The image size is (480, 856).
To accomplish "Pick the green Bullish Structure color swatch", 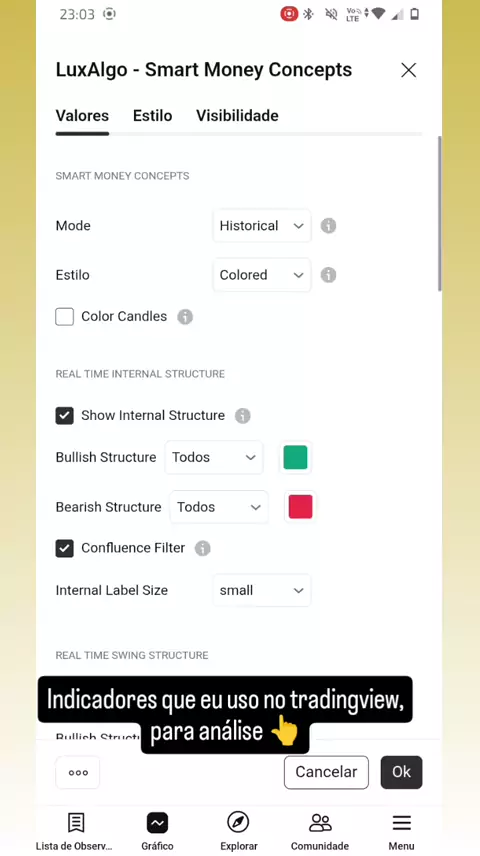I will (295, 457).
